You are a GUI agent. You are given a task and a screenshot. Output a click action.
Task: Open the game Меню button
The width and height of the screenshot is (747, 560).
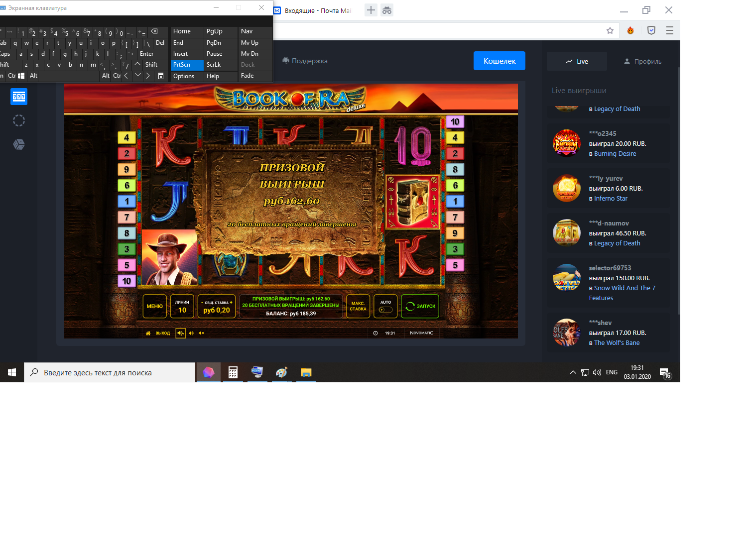click(x=155, y=306)
